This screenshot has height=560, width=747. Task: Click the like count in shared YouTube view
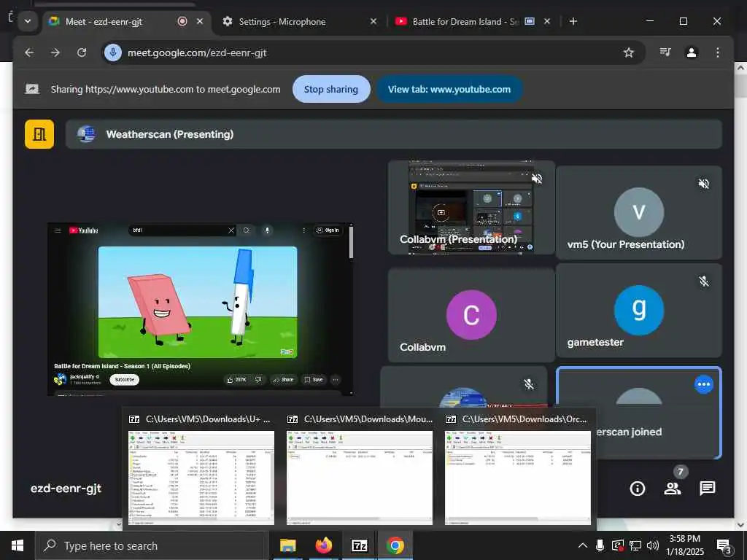(x=237, y=379)
